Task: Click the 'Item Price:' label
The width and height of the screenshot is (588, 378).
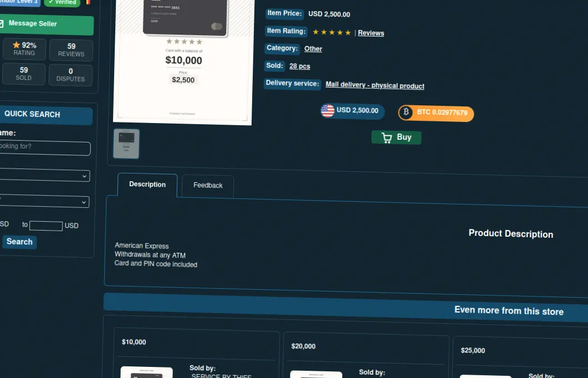Action: 285,13
